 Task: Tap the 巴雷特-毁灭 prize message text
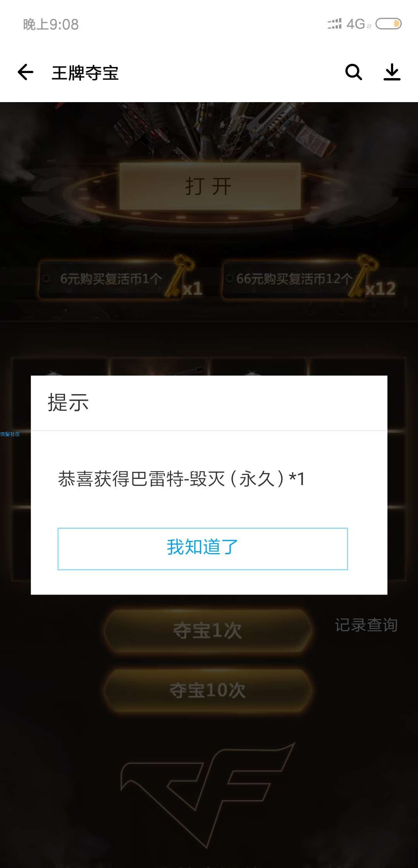coord(181,479)
